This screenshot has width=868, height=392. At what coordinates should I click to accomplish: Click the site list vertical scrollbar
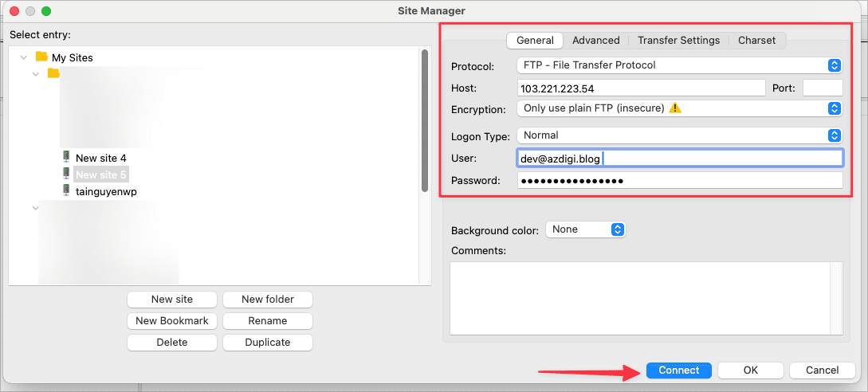(x=425, y=120)
